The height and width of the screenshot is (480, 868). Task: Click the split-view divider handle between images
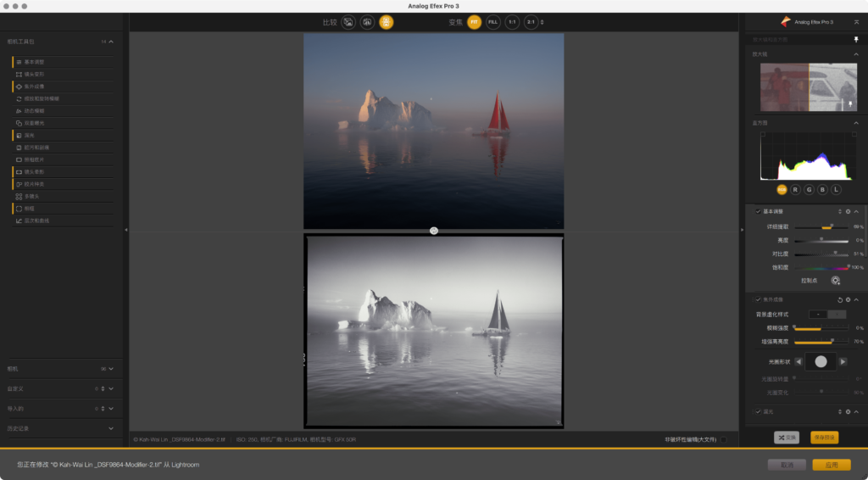tap(434, 231)
